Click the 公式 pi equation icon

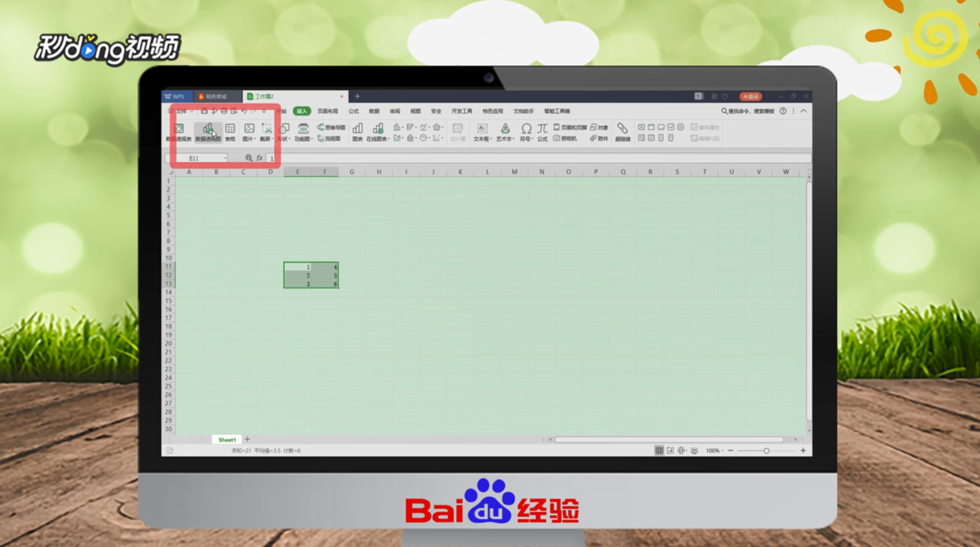[x=542, y=131]
